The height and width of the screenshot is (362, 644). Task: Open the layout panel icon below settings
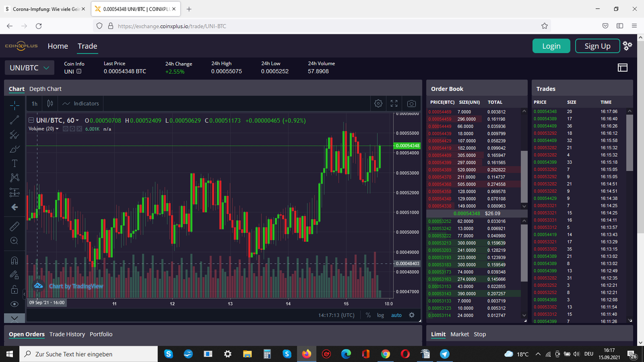point(623,68)
